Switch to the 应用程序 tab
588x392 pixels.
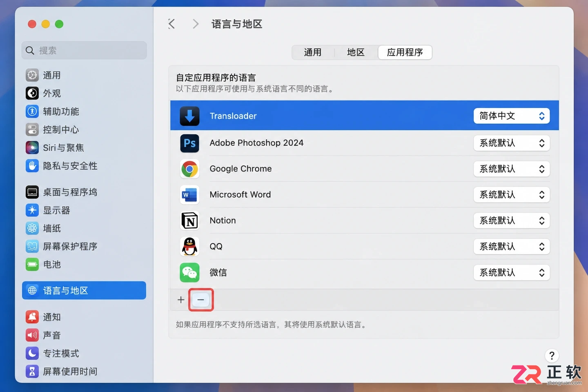coord(405,52)
